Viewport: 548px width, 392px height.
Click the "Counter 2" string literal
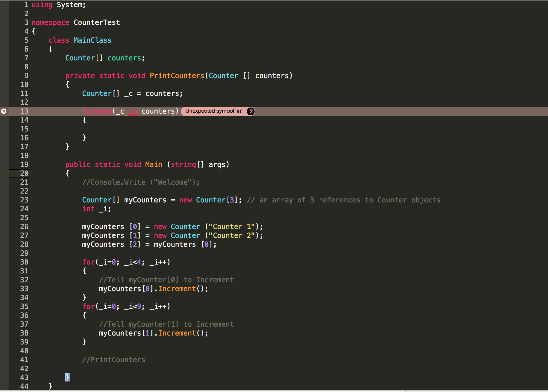click(x=232, y=235)
